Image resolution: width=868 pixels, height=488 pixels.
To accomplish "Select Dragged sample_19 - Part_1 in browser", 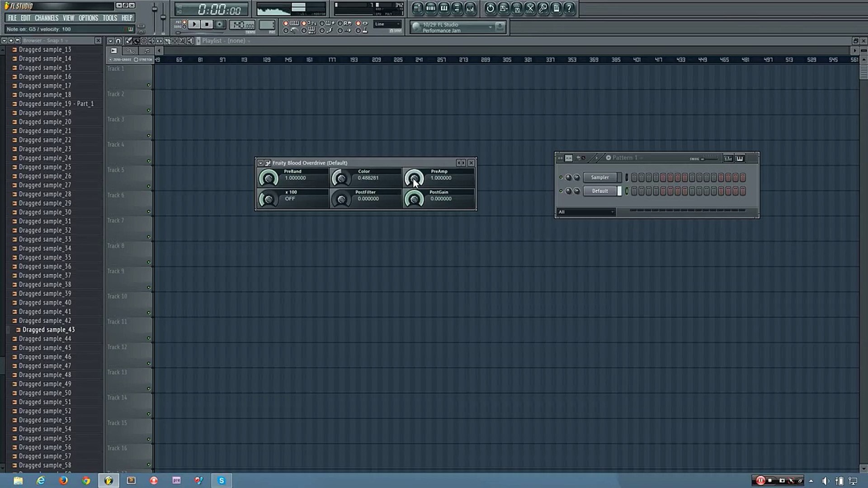I will (56, 104).
